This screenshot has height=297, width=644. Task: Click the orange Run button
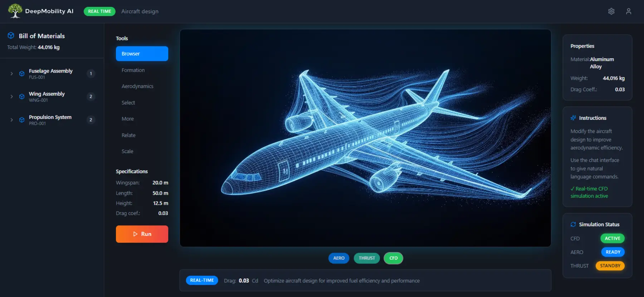point(142,234)
